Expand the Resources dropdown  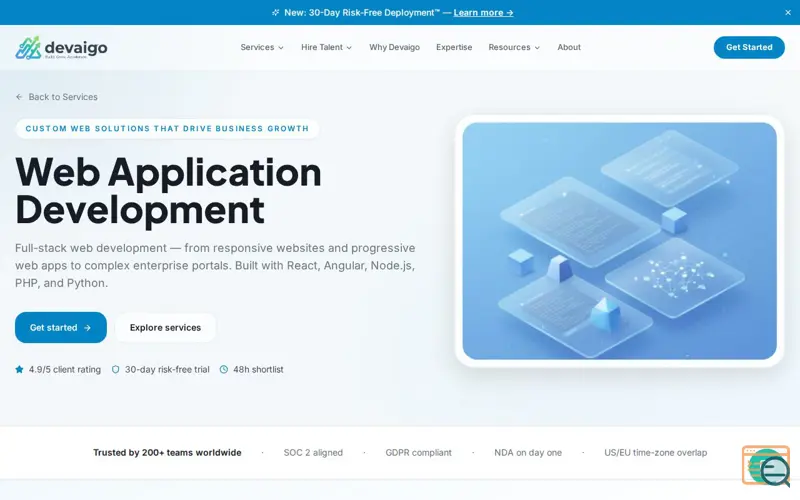[x=514, y=47]
